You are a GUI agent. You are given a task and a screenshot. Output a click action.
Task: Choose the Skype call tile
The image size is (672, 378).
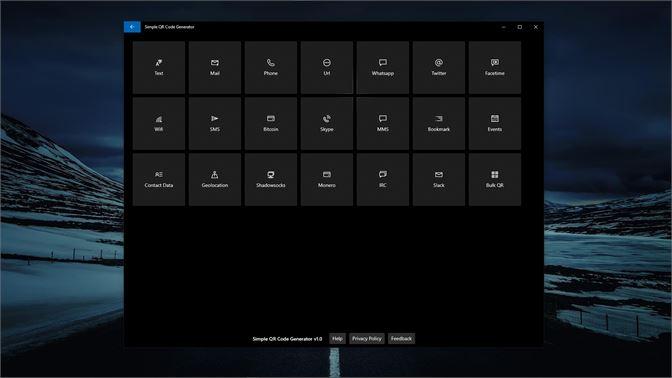tap(327, 123)
